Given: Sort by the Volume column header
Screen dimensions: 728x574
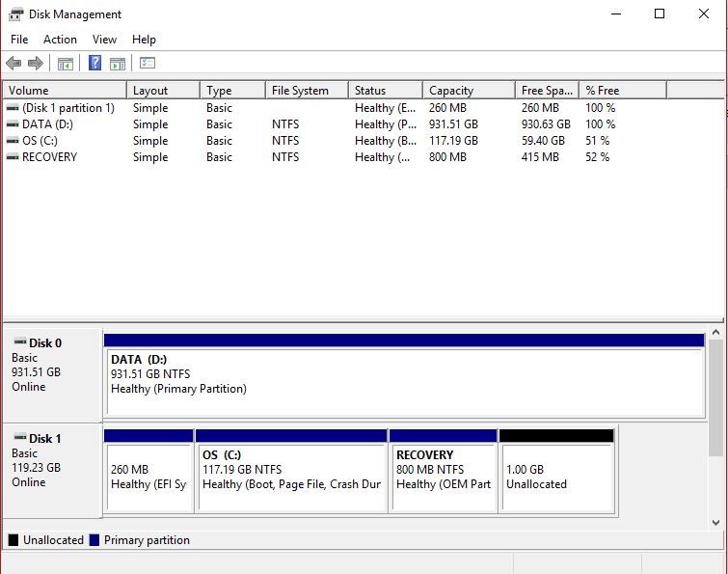Looking at the screenshot, I should [x=65, y=90].
